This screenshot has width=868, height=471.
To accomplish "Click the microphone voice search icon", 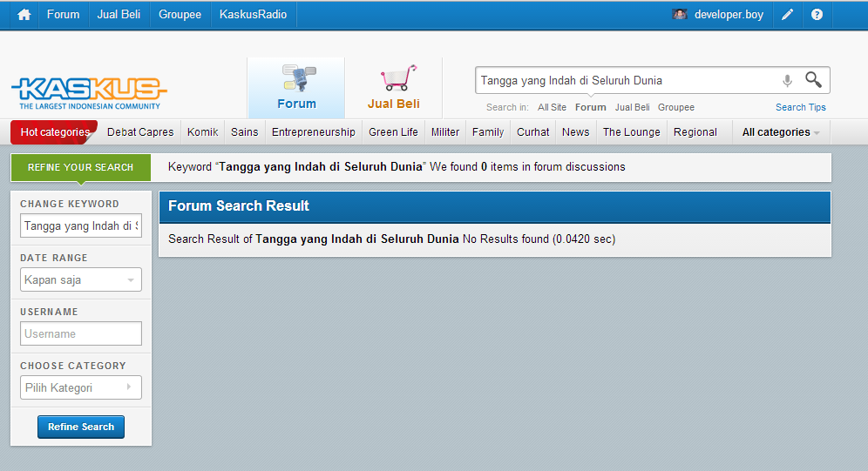I will pos(787,81).
